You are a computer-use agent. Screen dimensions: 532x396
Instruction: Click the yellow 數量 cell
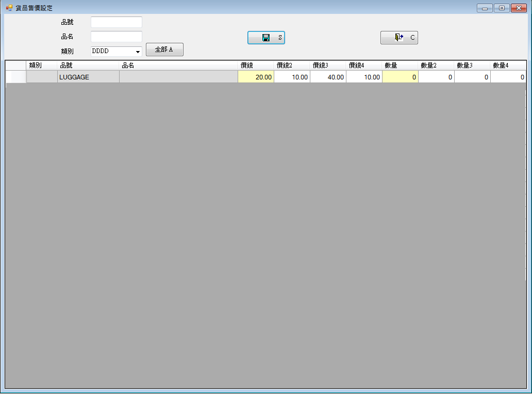point(400,77)
